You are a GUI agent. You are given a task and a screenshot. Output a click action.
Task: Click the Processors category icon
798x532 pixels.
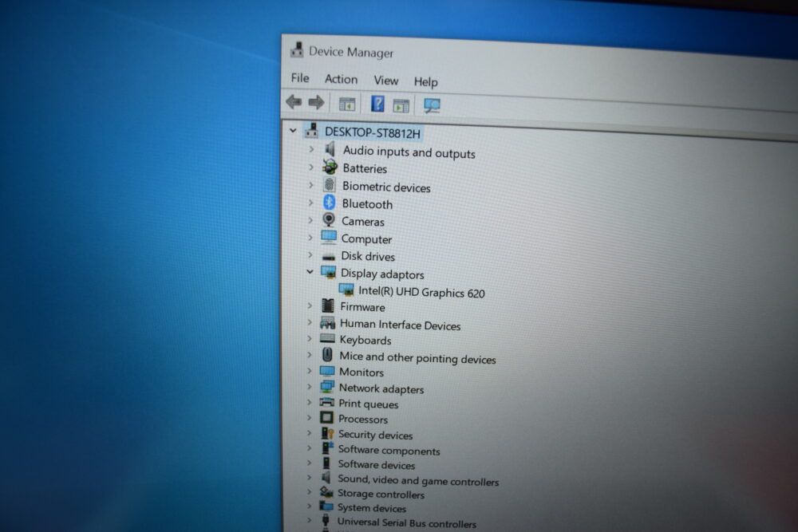point(326,418)
